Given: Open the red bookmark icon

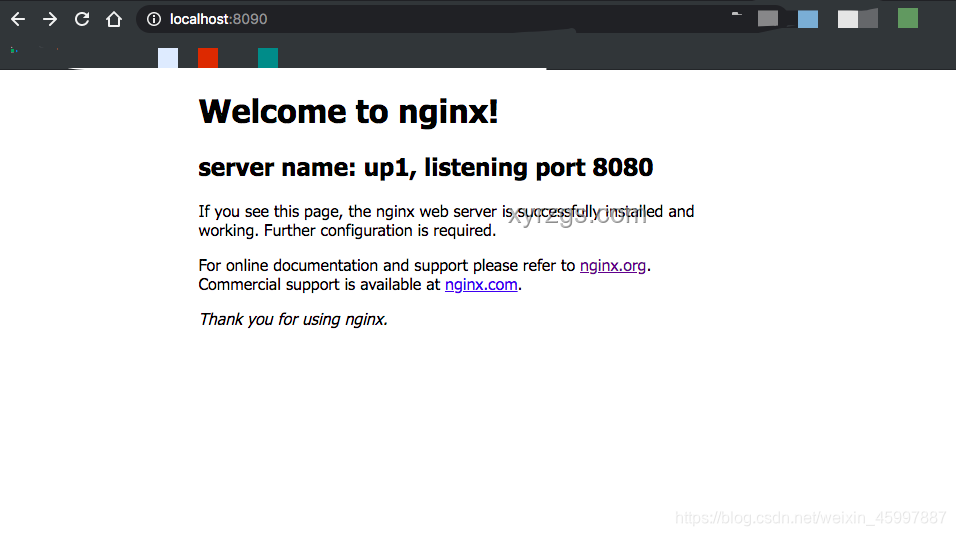Looking at the screenshot, I should [208, 58].
